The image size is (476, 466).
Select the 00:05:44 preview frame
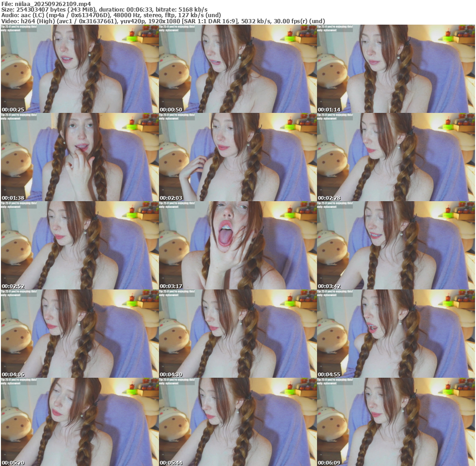238,422
